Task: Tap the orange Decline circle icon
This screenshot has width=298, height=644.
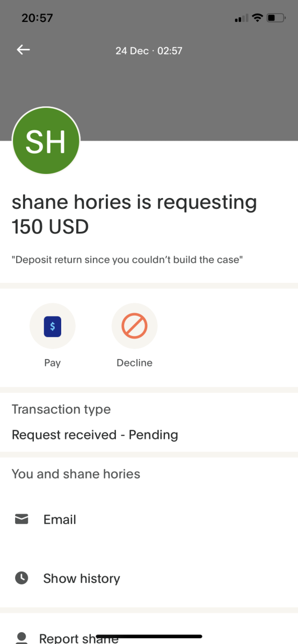Action: tap(134, 326)
